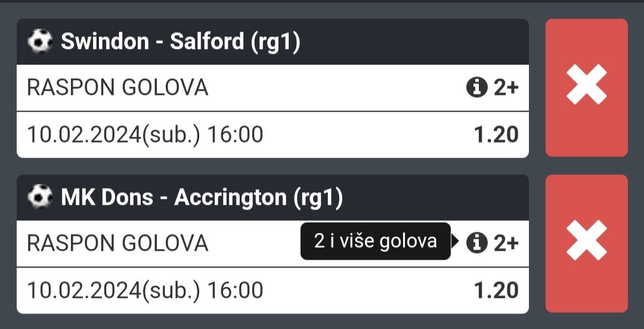Click the tooltip arrow pointing to info icon
The height and width of the screenshot is (329, 644).
pyautogui.click(x=454, y=241)
